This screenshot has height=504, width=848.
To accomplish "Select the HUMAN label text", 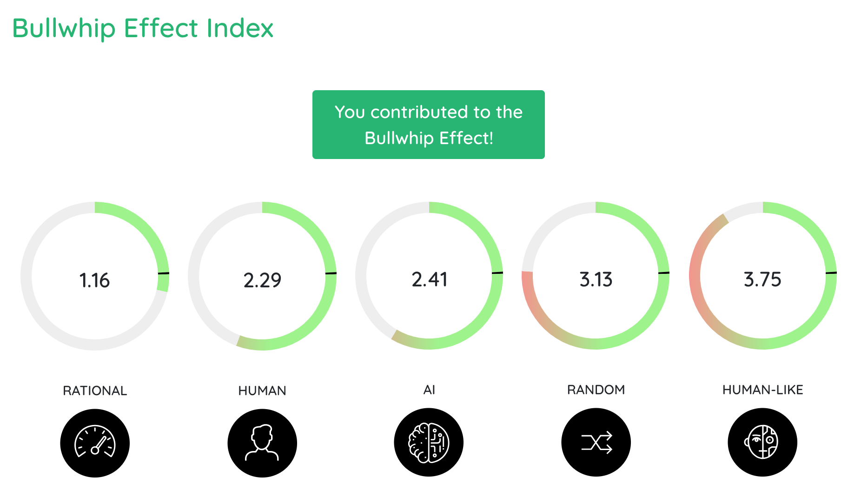I will click(x=262, y=391).
